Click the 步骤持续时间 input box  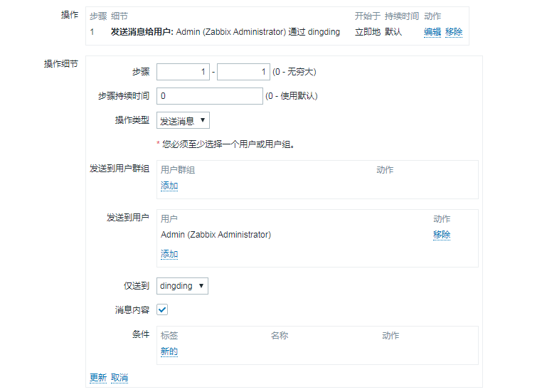pyautogui.click(x=209, y=96)
